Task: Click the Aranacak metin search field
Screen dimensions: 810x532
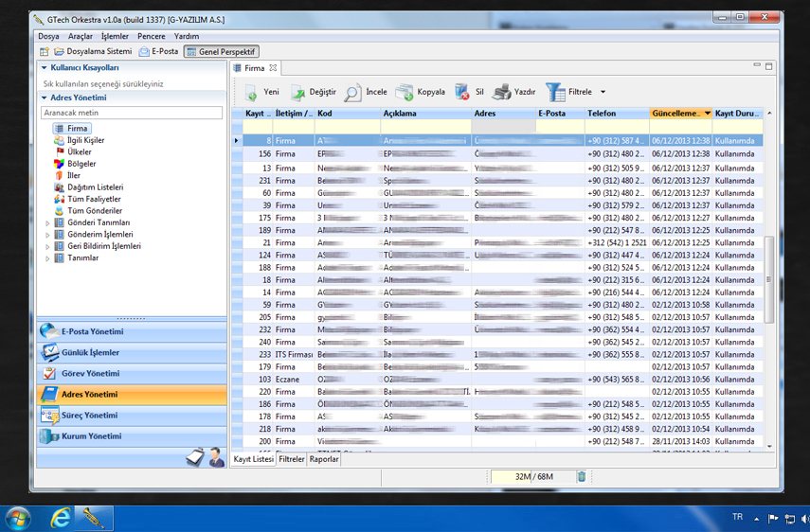Action: coord(132,113)
